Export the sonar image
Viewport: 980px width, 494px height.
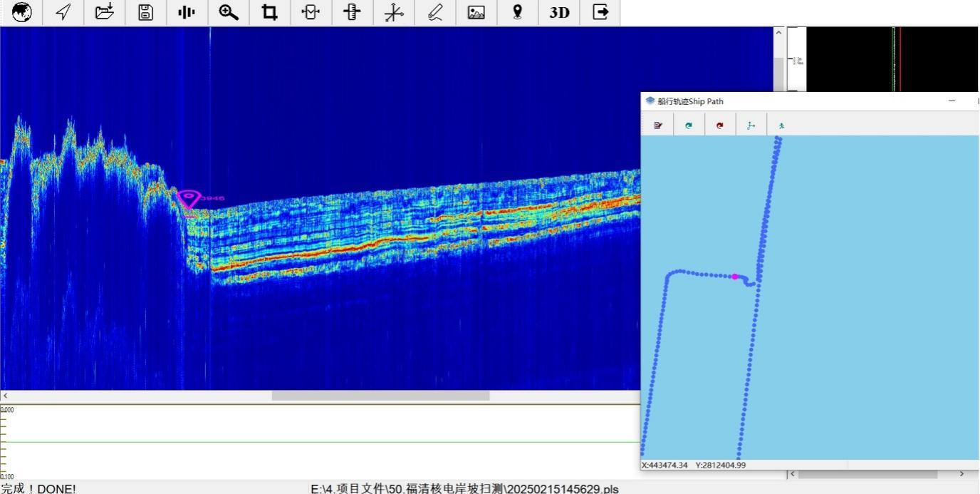(x=476, y=12)
